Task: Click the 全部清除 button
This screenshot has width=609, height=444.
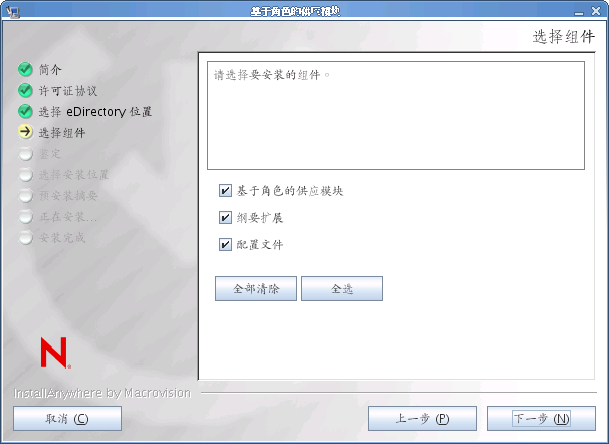Action: coord(256,289)
